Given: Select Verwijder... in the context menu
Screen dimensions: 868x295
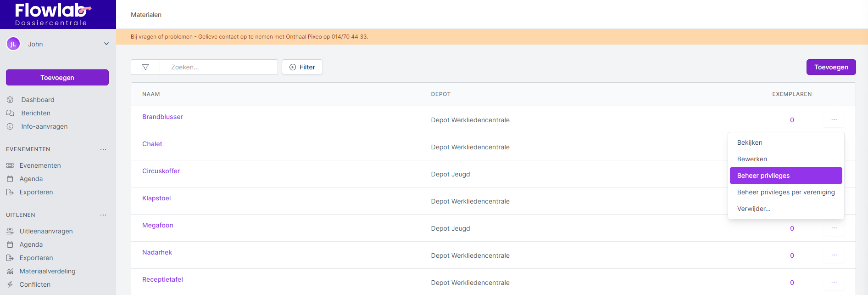Looking at the screenshot, I should pyautogui.click(x=754, y=209).
